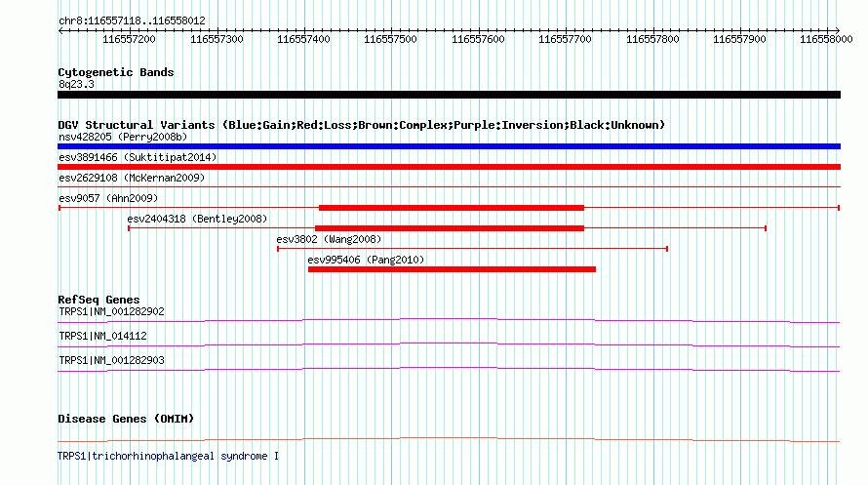
Task: Click ruler tick label 116557700
Action: (x=565, y=39)
